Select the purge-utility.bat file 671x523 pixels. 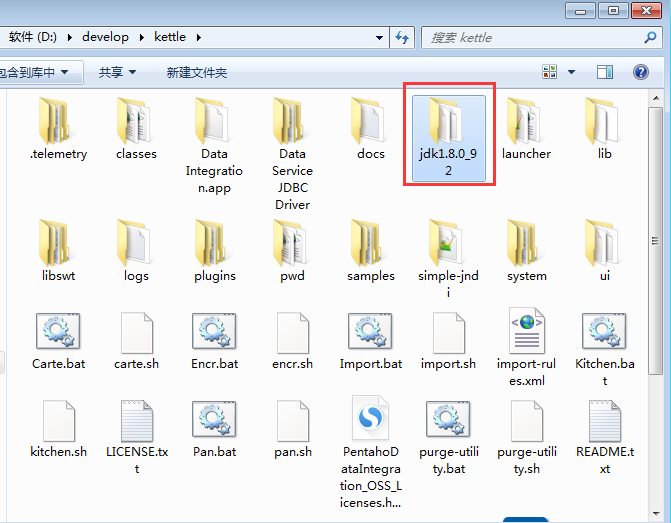[x=448, y=437]
